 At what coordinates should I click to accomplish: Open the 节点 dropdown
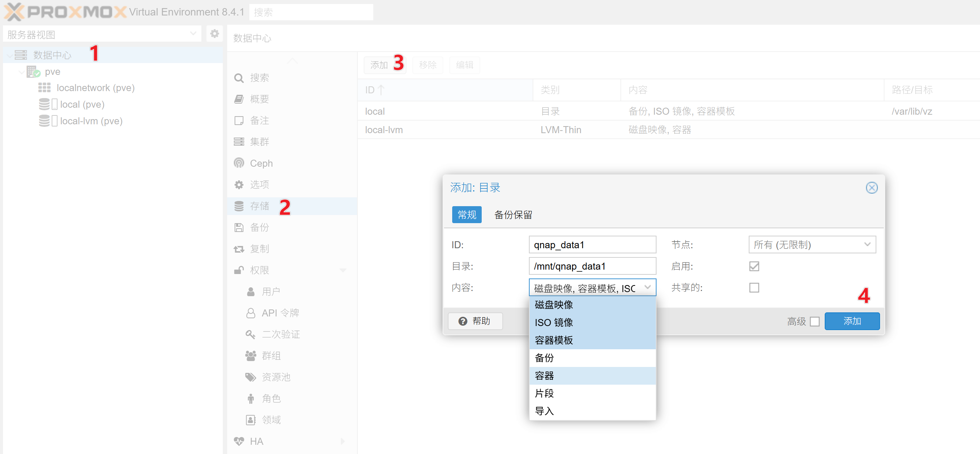coord(812,244)
